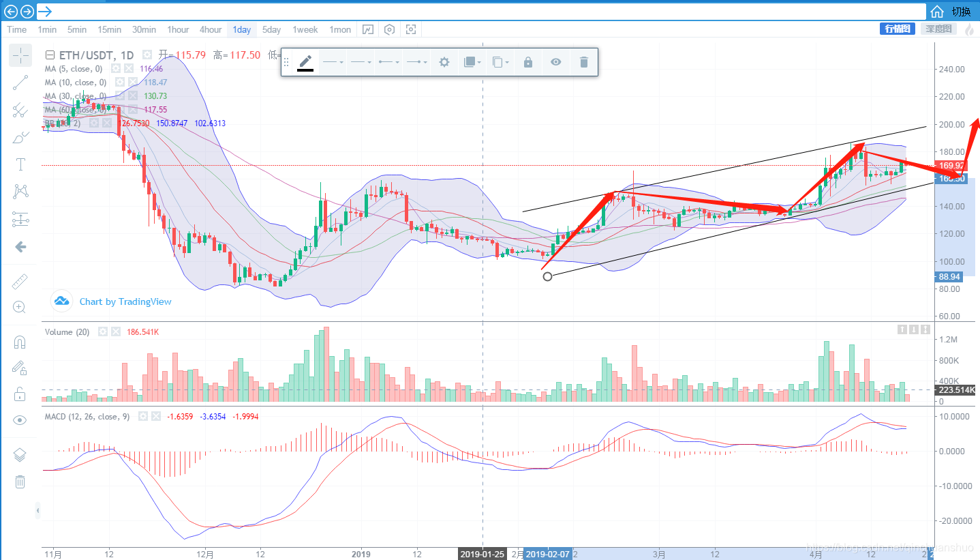Switch to 深度图 depth chart tab
The image size is (980, 560).
tap(938, 29)
